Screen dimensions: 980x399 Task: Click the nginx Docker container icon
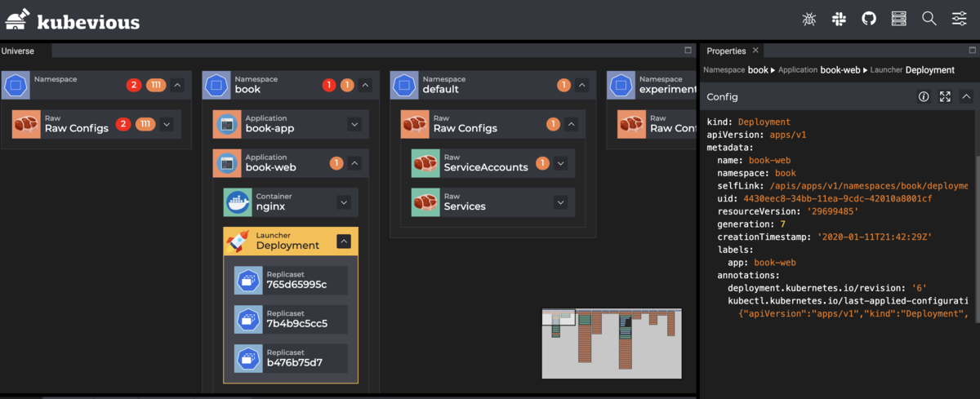237,202
